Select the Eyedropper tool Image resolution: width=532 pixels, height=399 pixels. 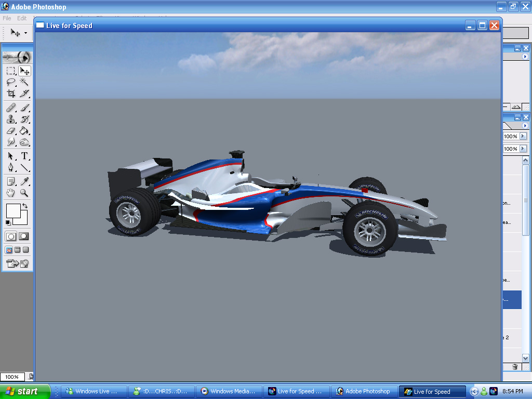[x=24, y=181]
